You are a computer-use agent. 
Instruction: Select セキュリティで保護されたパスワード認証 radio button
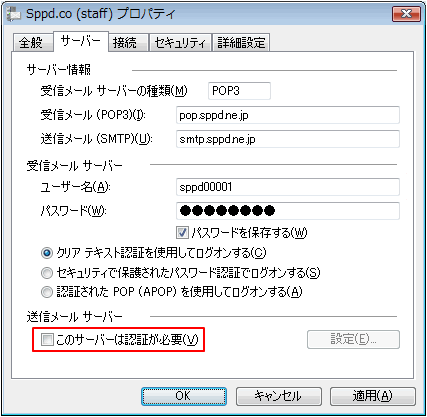(47, 273)
